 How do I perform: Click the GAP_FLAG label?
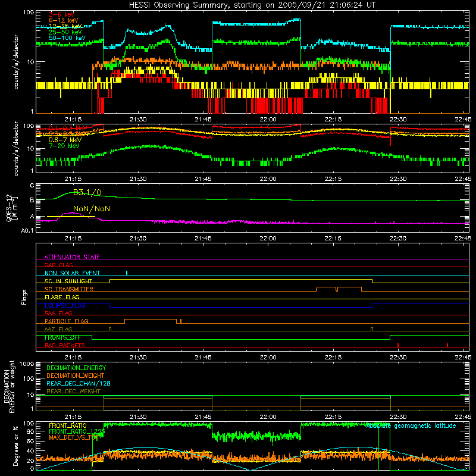pos(58,265)
